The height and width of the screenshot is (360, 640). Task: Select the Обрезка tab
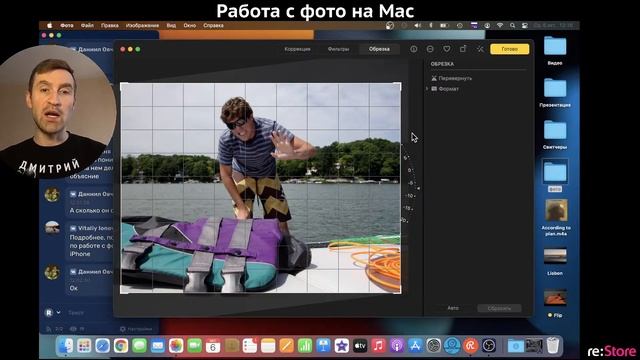pyautogui.click(x=379, y=49)
